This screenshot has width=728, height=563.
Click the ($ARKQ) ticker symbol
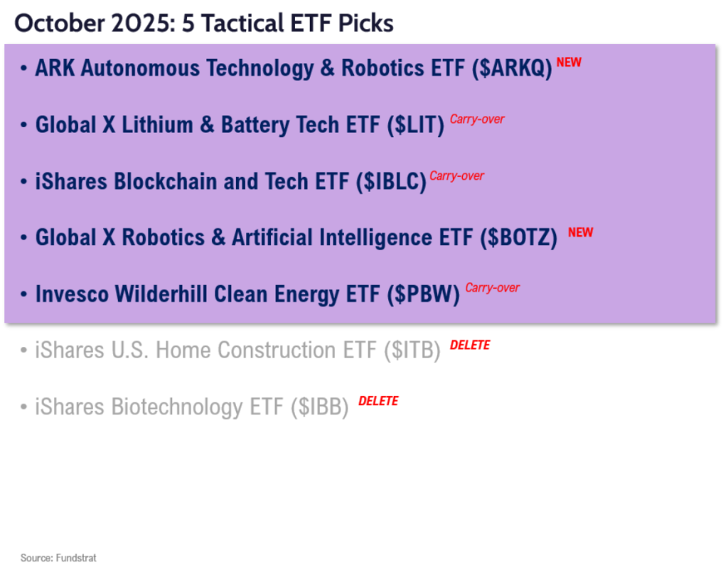[511, 70]
